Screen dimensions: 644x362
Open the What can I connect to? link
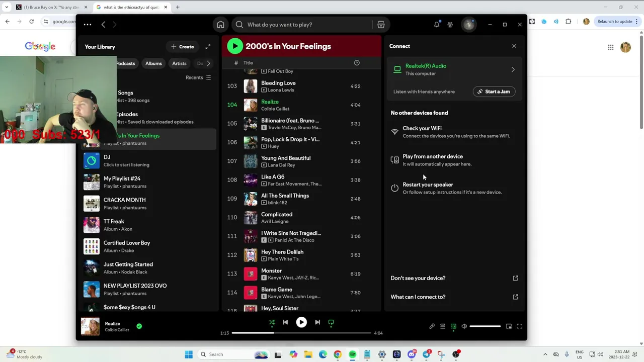pos(454,297)
